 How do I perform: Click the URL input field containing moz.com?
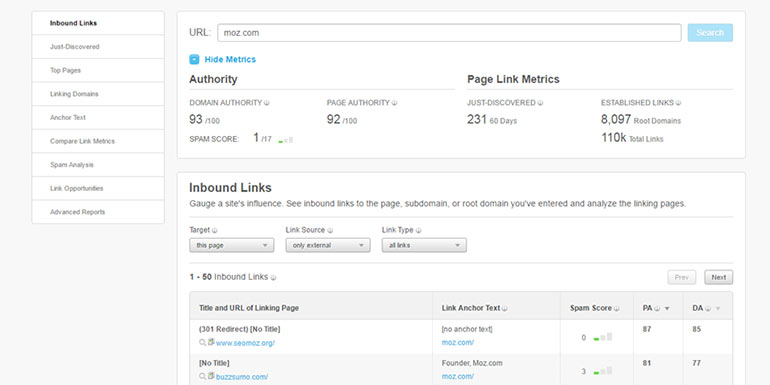[x=449, y=33]
